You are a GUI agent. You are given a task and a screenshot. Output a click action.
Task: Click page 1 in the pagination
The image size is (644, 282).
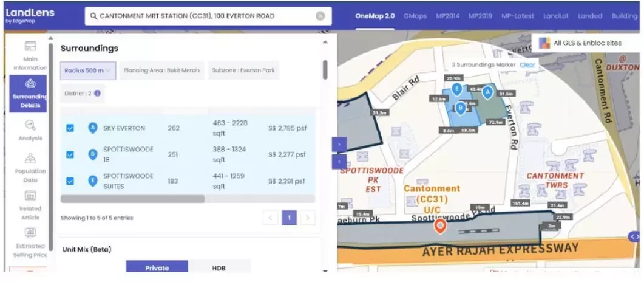(289, 218)
